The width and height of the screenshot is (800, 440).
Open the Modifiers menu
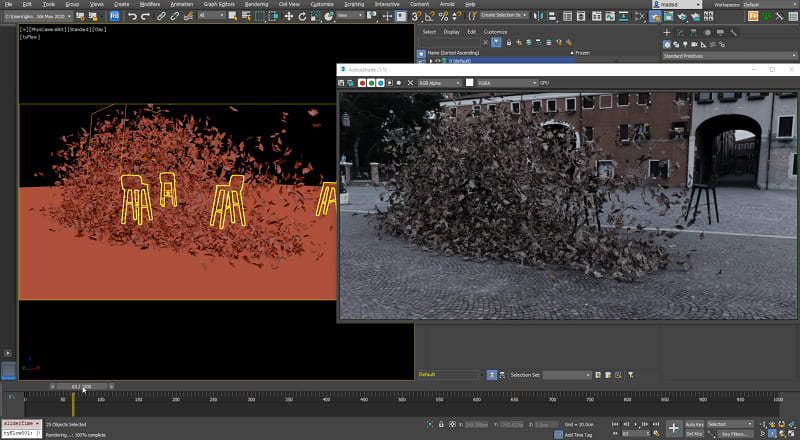coord(149,4)
